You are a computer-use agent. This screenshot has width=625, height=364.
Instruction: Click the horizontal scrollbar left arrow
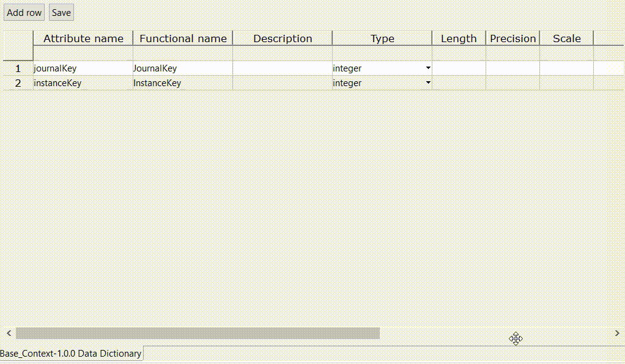click(x=9, y=333)
